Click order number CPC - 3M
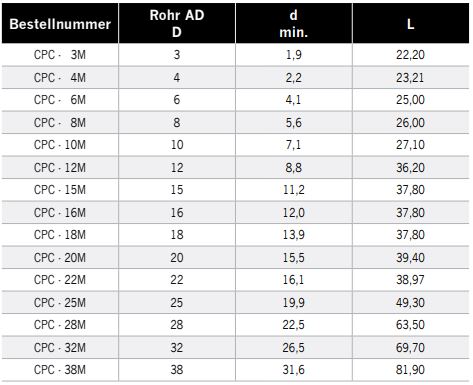The width and height of the screenshot is (473, 385). tap(60, 55)
